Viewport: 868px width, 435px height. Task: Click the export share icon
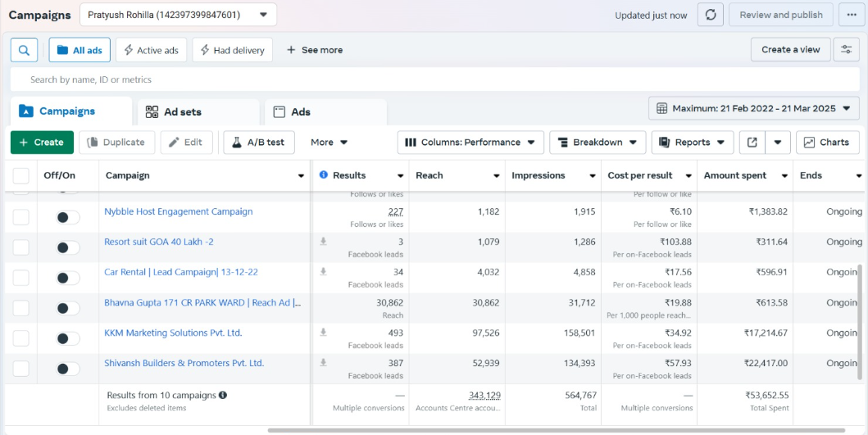[752, 143]
